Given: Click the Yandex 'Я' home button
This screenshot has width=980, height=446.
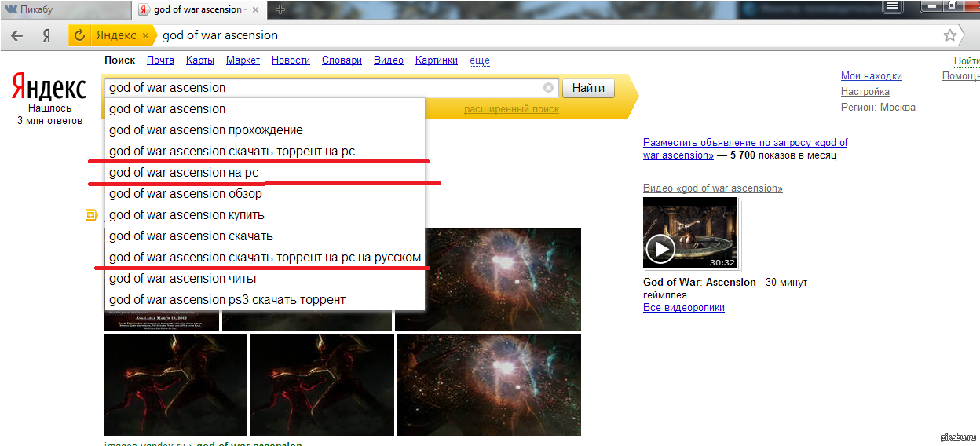Looking at the screenshot, I should 46,35.
